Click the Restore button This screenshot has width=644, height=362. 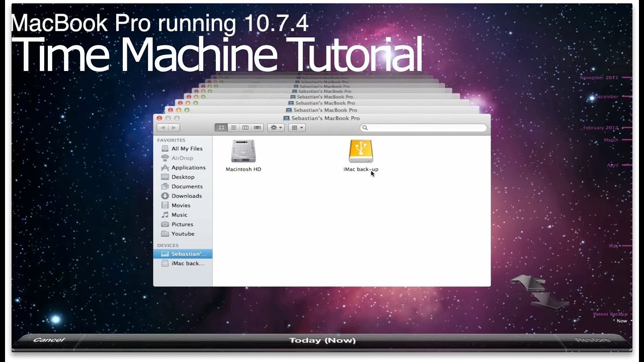(593, 340)
